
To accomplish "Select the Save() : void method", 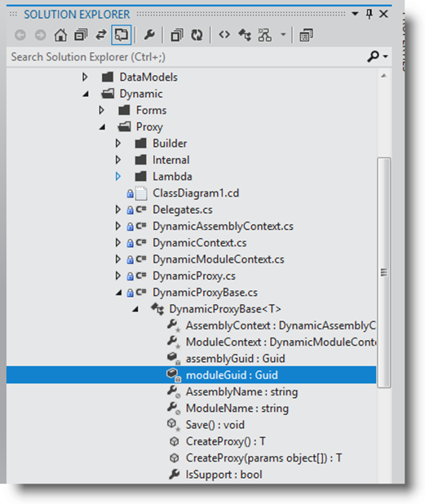I will [215, 425].
